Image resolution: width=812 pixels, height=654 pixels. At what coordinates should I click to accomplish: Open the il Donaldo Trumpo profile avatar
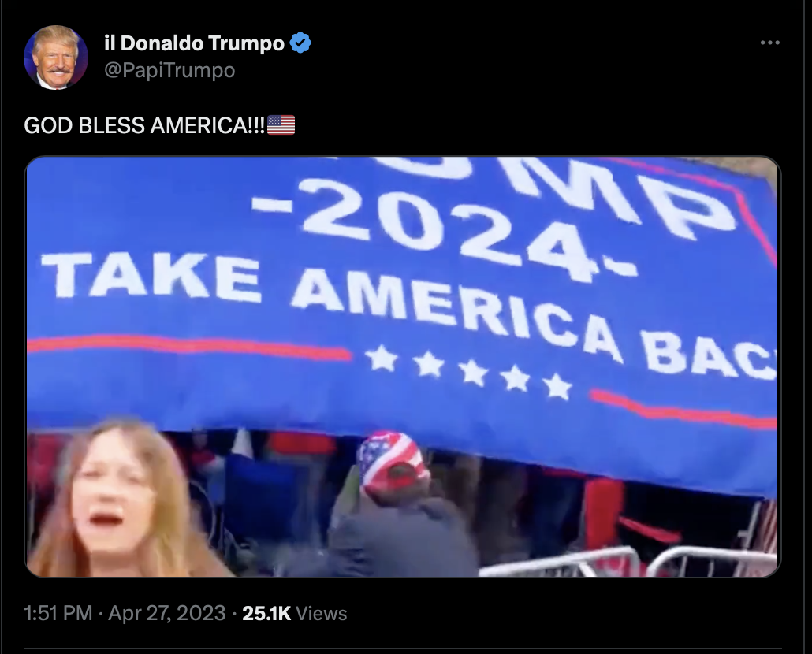[55, 57]
